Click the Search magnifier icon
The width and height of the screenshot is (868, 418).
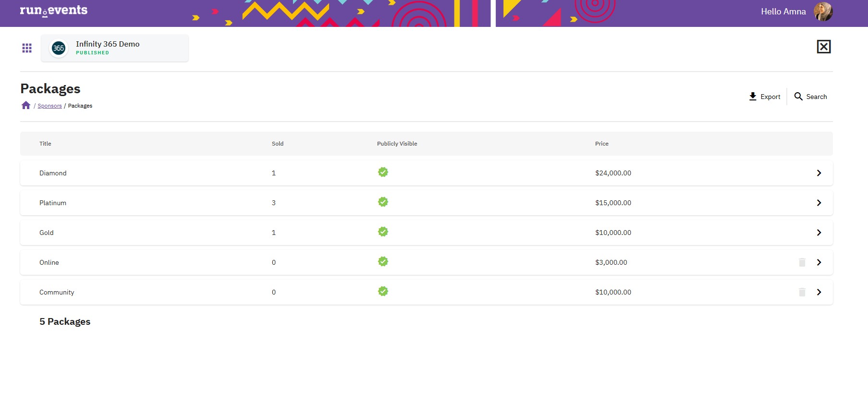click(798, 97)
